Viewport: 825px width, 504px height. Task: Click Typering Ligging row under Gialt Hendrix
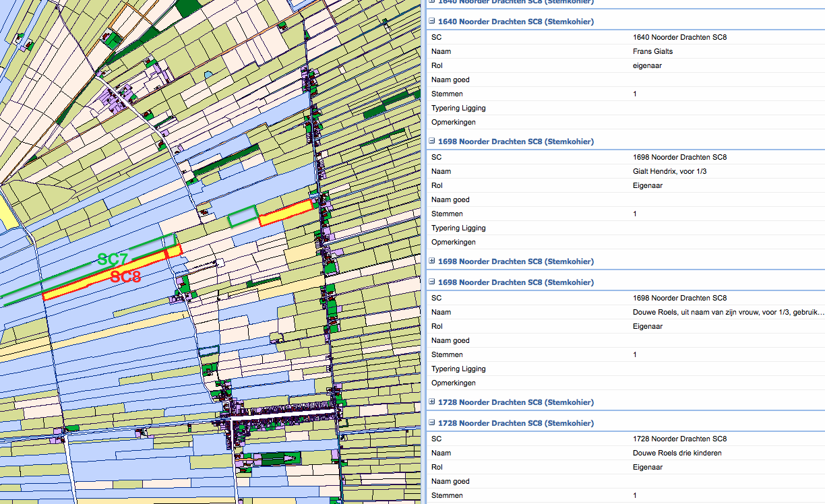(458, 228)
